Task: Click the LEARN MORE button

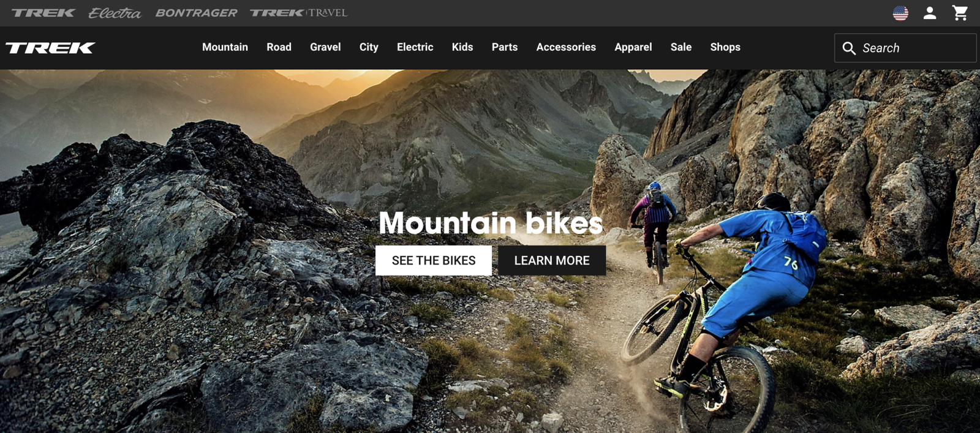Action: [x=552, y=260]
